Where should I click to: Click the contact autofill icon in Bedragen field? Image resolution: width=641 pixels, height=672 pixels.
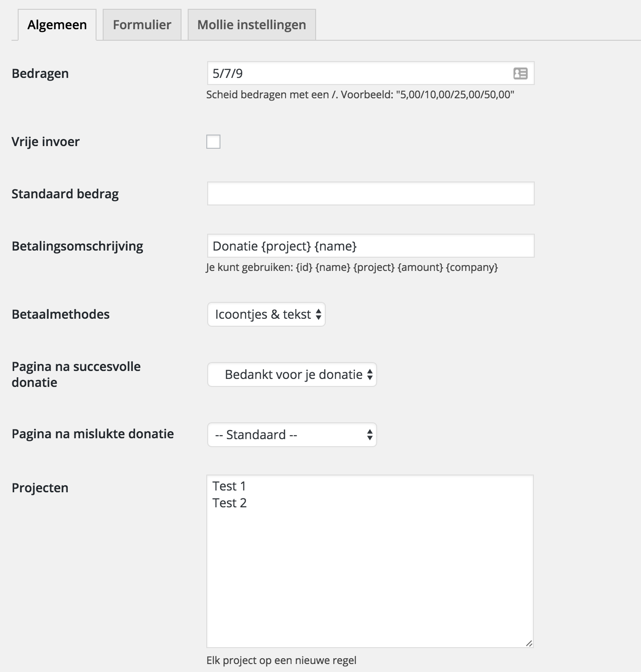(x=520, y=73)
